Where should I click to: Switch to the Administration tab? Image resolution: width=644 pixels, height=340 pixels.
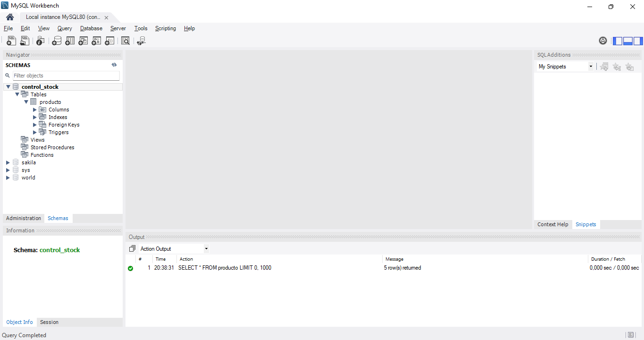point(24,218)
